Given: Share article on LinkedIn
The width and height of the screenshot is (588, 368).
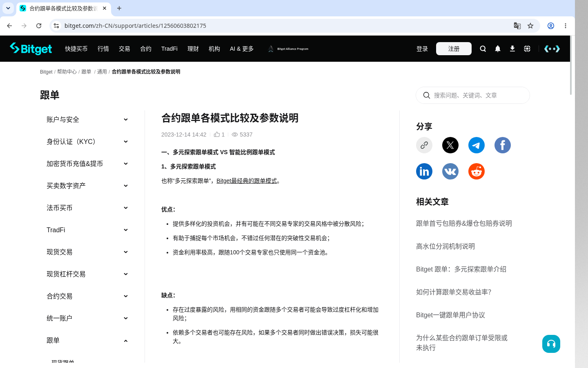Looking at the screenshot, I should (x=424, y=171).
